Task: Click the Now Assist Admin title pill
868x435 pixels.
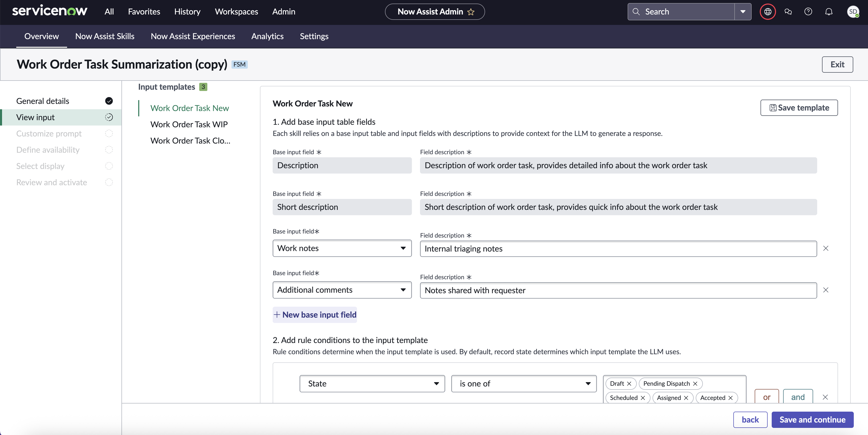Action: [x=435, y=12]
